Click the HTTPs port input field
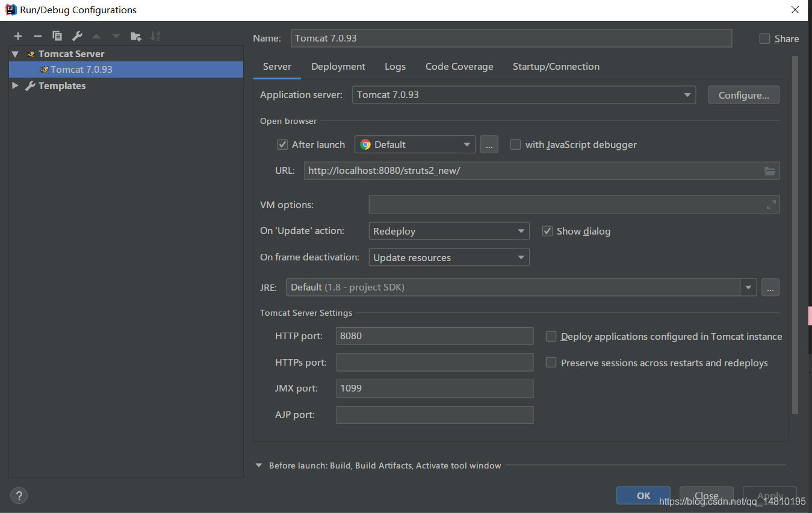Screen dimensions: 812x513 435,363
